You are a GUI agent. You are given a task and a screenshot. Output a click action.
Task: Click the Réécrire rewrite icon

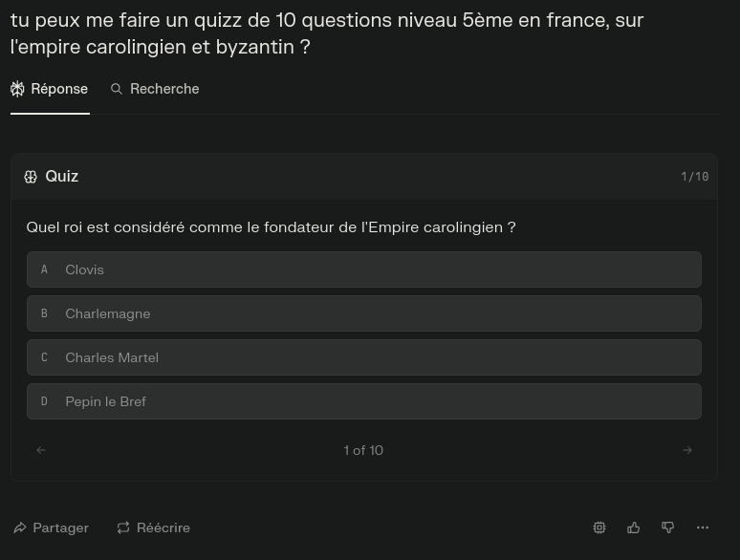click(x=123, y=528)
